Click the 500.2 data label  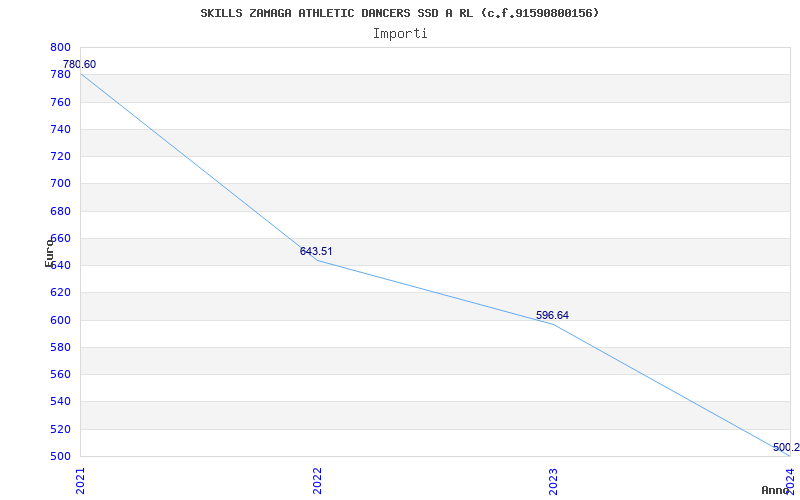pyautogui.click(x=786, y=447)
